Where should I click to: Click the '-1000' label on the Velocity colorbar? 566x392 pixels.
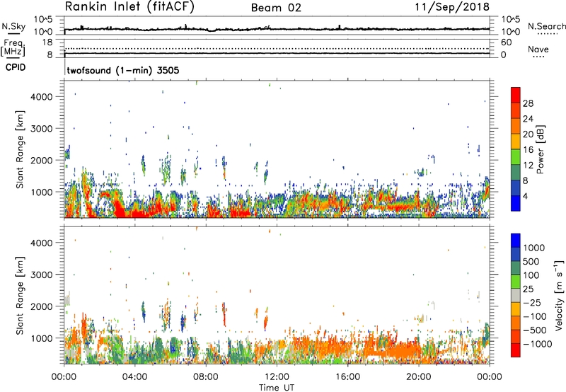538,344
